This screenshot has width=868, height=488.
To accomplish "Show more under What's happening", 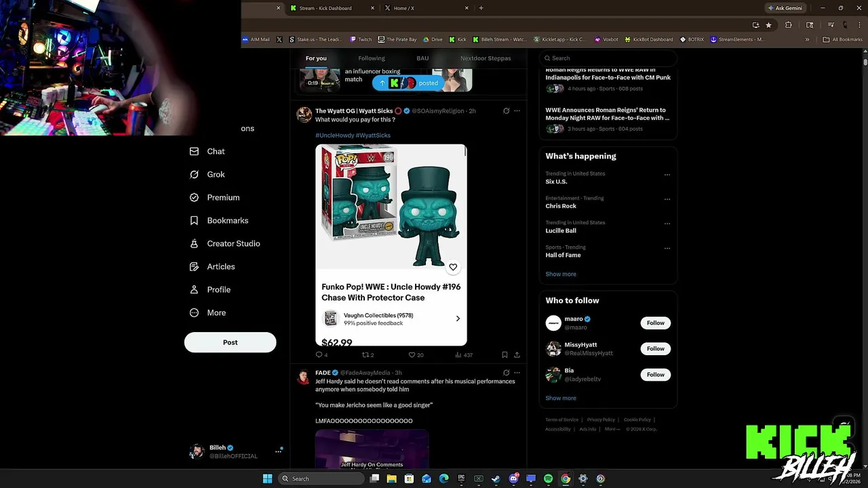I will pyautogui.click(x=561, y=274).
